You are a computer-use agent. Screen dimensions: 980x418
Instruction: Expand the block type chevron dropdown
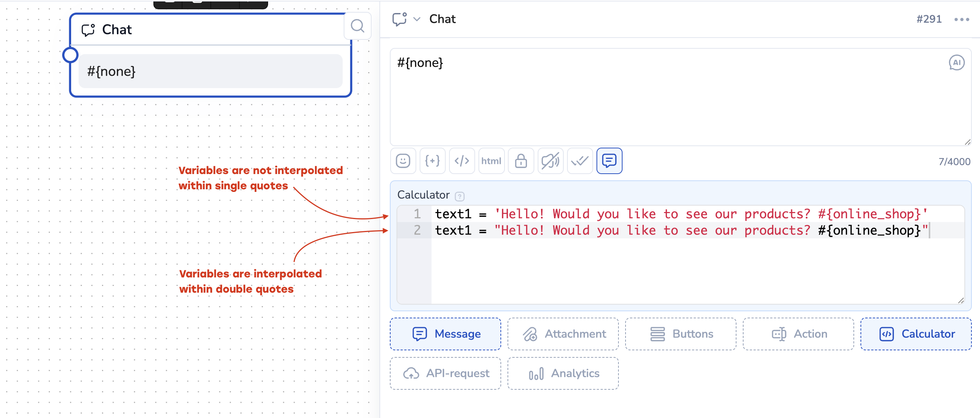417,19
